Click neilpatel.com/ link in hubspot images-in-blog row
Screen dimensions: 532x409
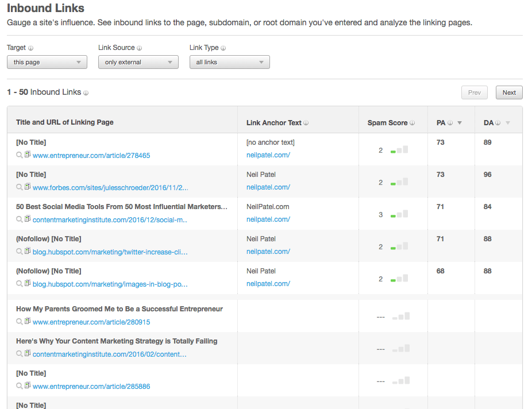point(268,284)
